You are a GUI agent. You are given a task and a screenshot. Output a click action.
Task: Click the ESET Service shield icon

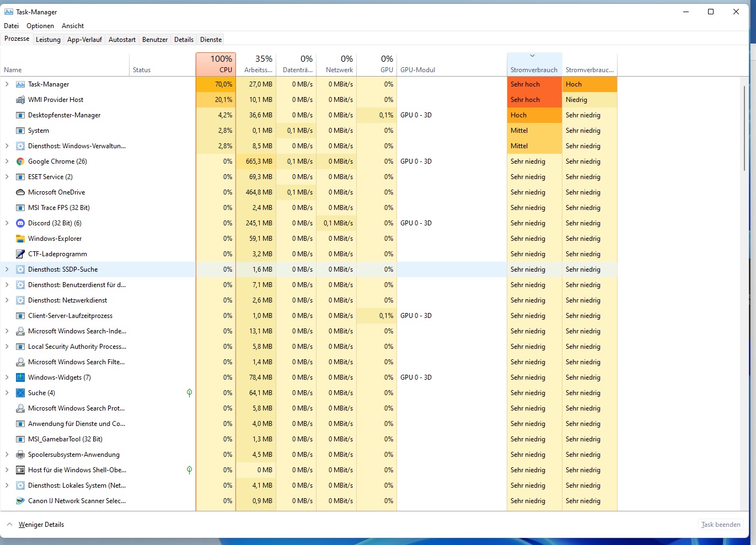coord(20,176)
